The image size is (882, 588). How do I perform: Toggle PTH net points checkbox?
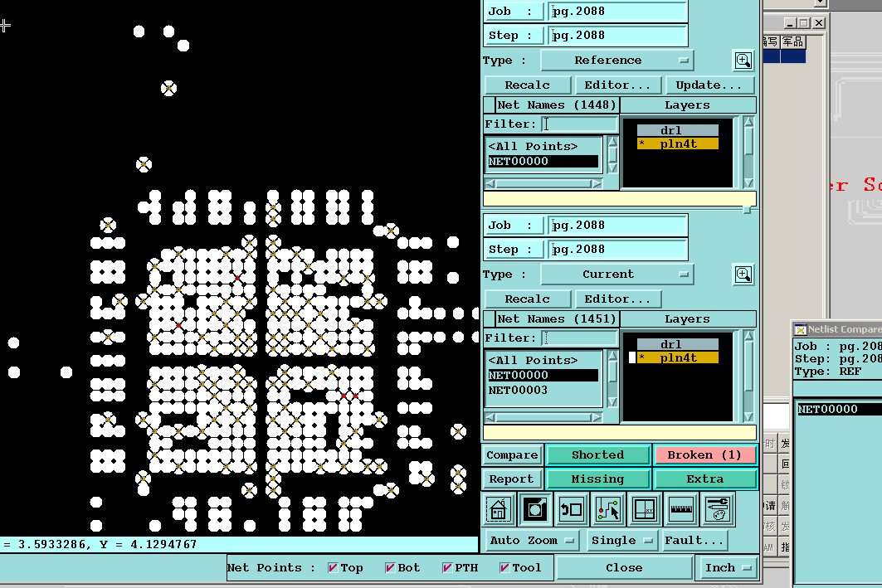coord(447,568)
